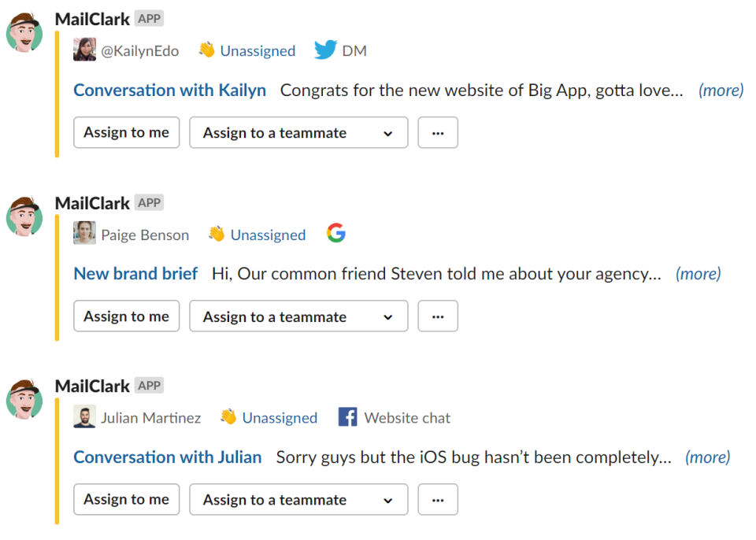Viewport: 756px width, 540px height.
Task: Click the Facebook website chat icon
Action: (x=346, y=417)
